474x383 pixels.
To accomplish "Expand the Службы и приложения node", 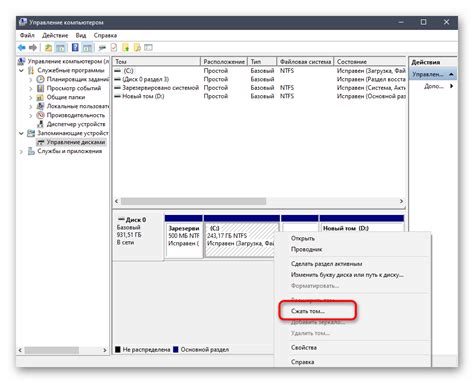I will pyautogui.click(x=21, y=152).
